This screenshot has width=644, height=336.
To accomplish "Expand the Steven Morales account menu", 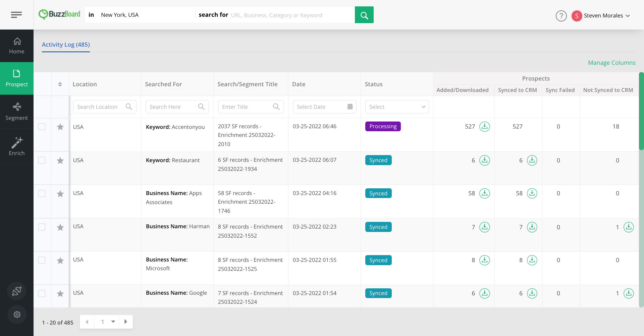I will (x=628, y=16).
